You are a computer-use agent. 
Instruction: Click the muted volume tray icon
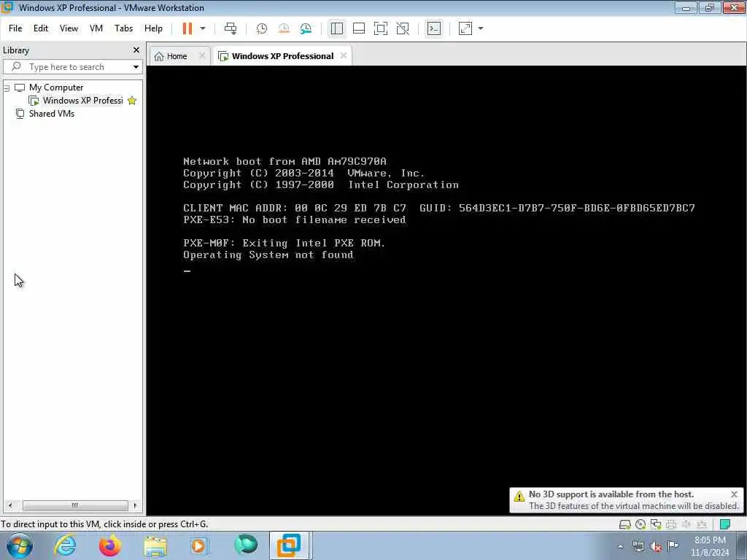[656, 547]
